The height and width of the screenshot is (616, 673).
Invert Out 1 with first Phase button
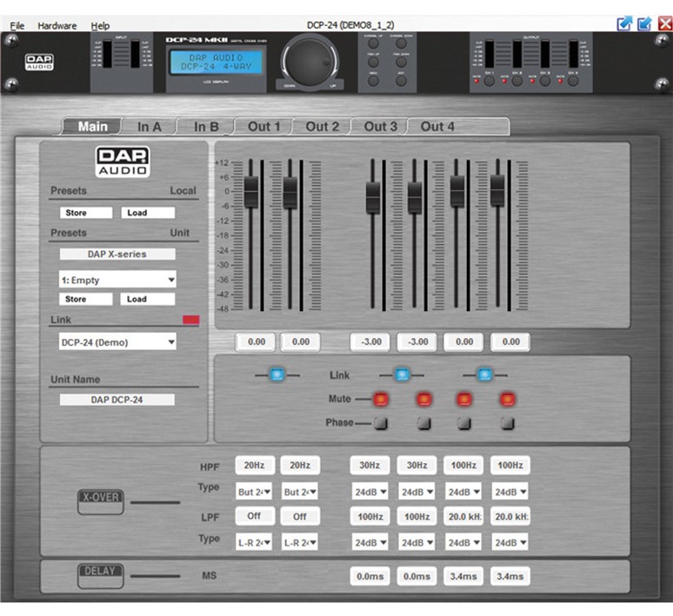[381, 423]
